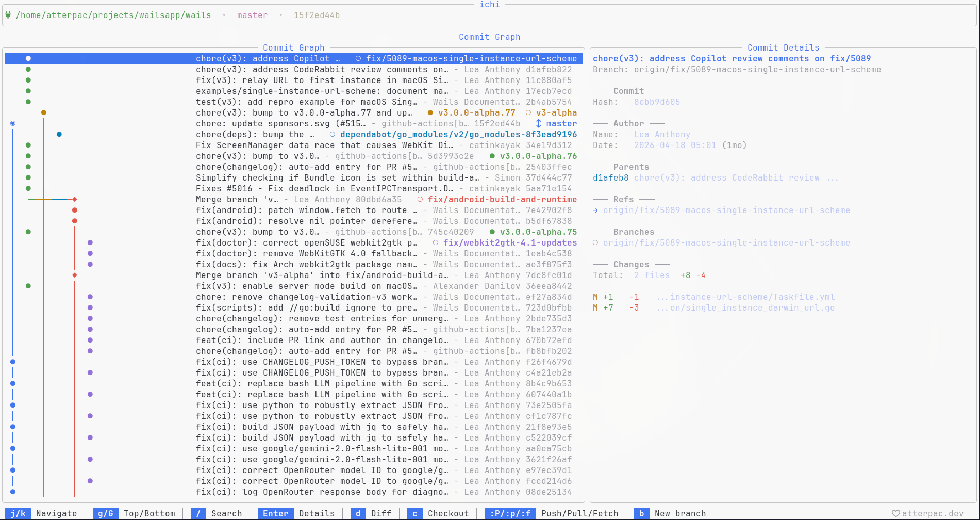Click the header commit hash 15f2ed44b
The width and height of the screenshot is (980, 520).
click(x=317, y=15)
